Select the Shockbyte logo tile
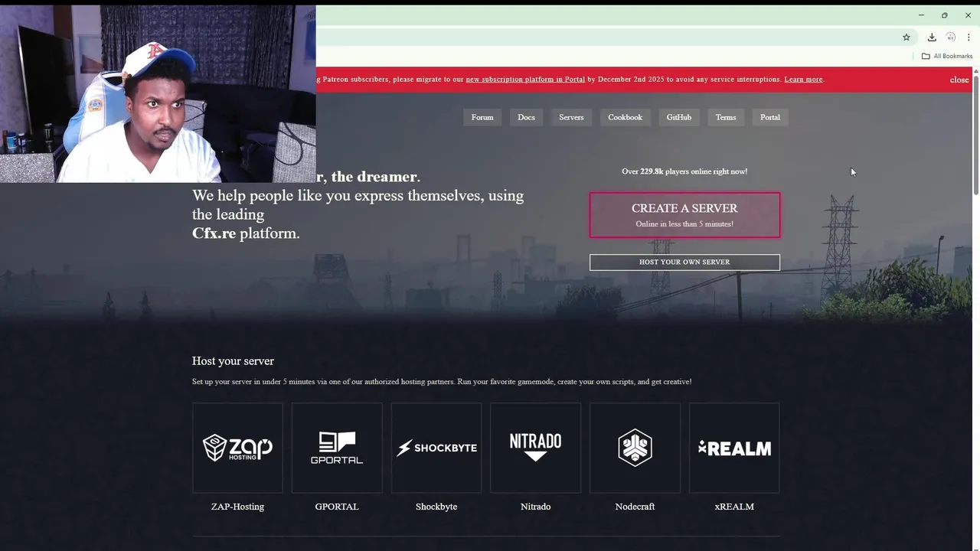Screen dimensions: 980x551 tap(436, 448)
